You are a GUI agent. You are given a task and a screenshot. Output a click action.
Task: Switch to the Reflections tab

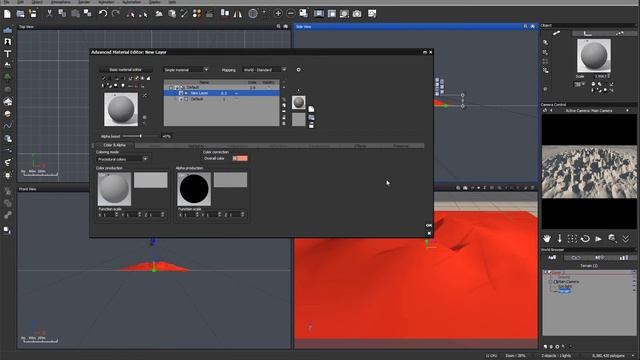(278, 146)
